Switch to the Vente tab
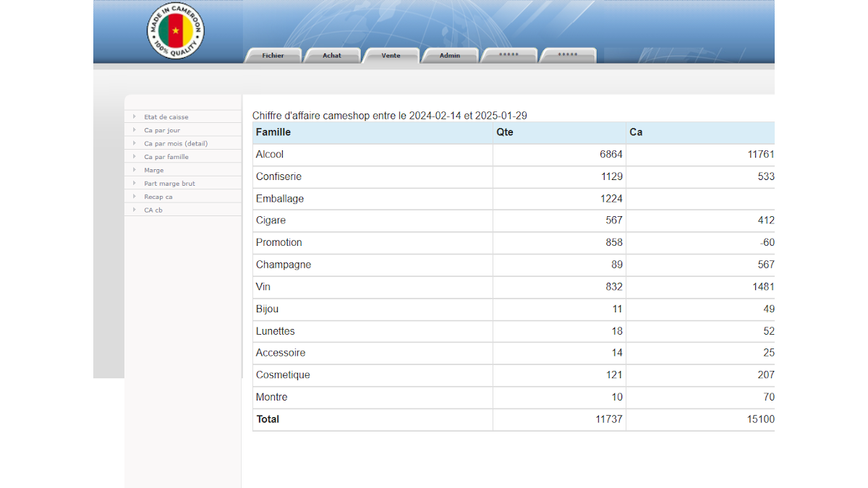Viewport: 868px width, 488px height. (x=391, y=56)
